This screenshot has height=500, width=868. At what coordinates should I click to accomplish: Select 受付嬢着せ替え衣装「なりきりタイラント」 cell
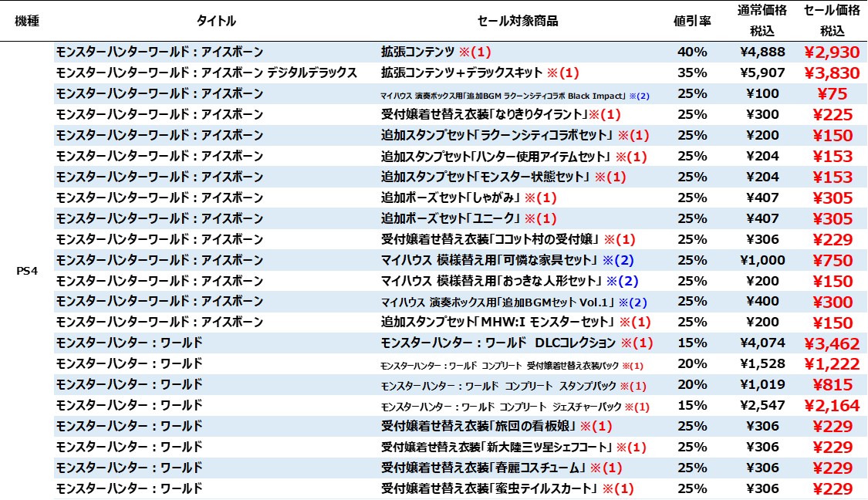pyautogui.click(x=501, y=115)
